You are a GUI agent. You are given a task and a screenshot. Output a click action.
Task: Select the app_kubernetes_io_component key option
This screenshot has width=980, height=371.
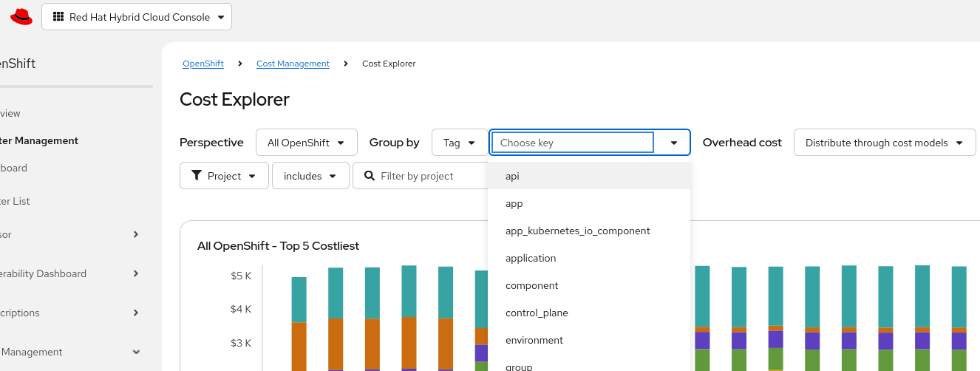pyautogui.click(x=577, y=231)
